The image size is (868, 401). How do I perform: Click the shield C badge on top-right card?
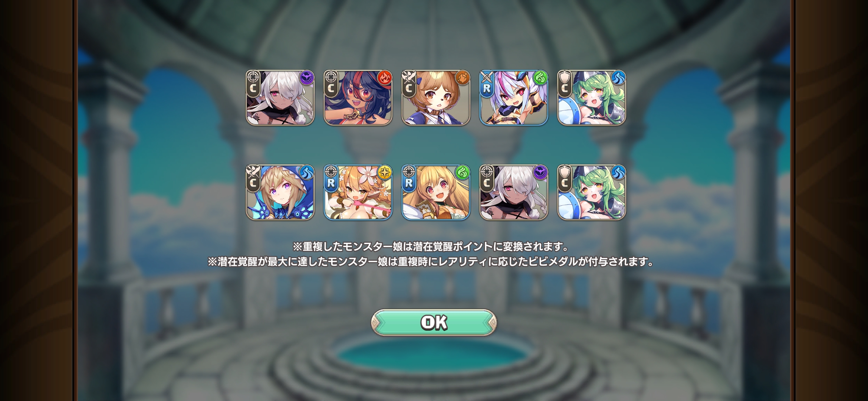pos(565,84)
